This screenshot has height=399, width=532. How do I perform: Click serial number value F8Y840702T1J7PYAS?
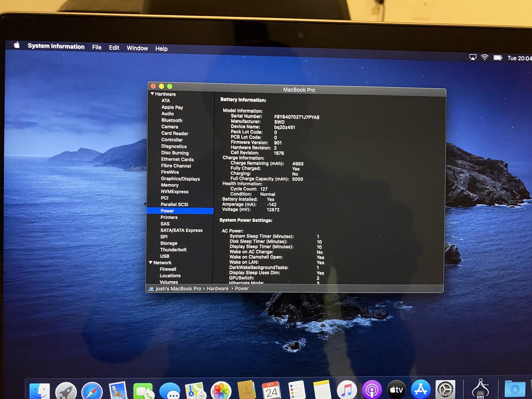pos(297,117)
